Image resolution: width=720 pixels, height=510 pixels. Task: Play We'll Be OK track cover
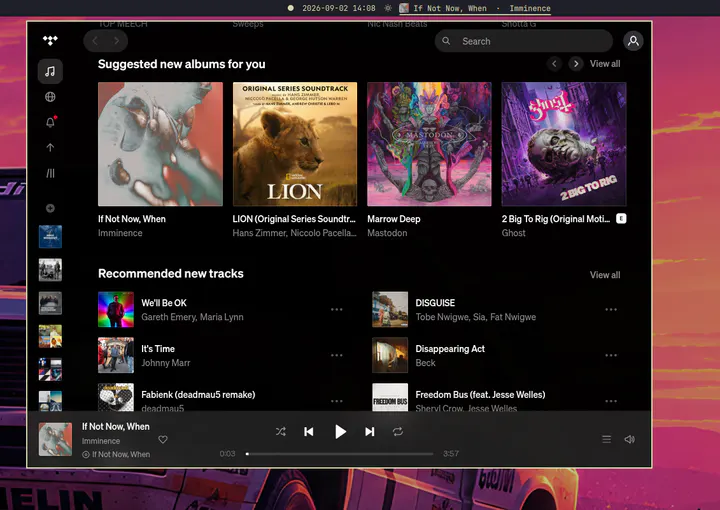[116, 309]
